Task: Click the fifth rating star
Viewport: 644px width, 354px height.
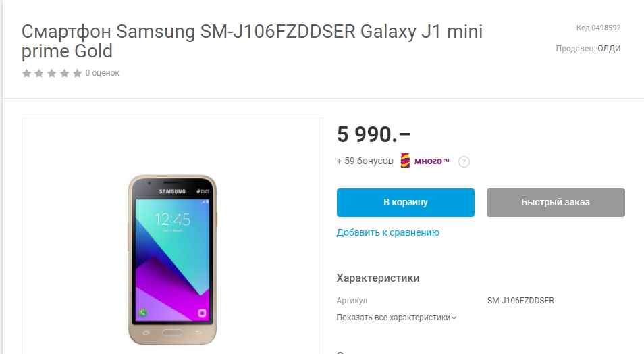Action: pyautogui.click(x=77, y=73)
